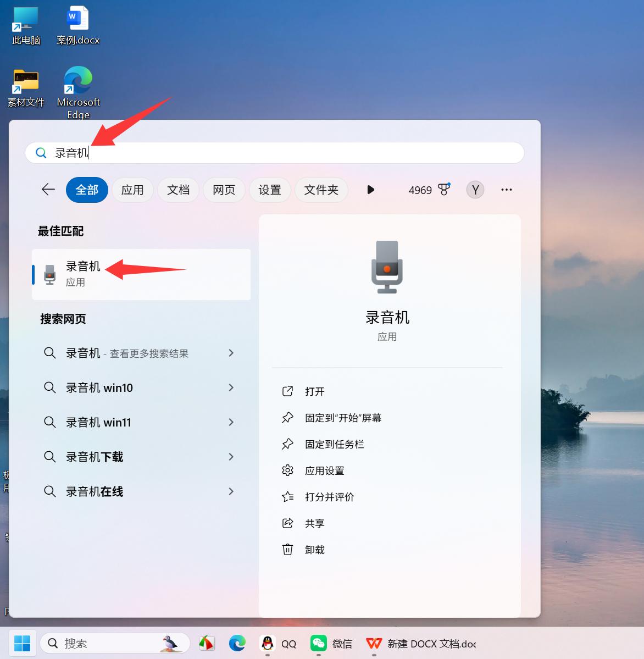Open the three-dot more options menu
This screenshot has width=644, height=659.
point(507,190)
